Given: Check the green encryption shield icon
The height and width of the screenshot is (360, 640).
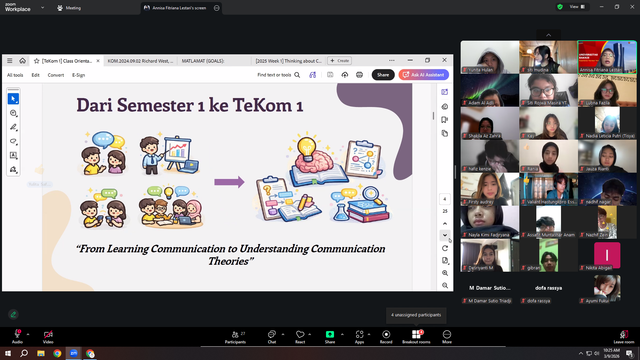Looking at the screenshot, I should 560,7.
